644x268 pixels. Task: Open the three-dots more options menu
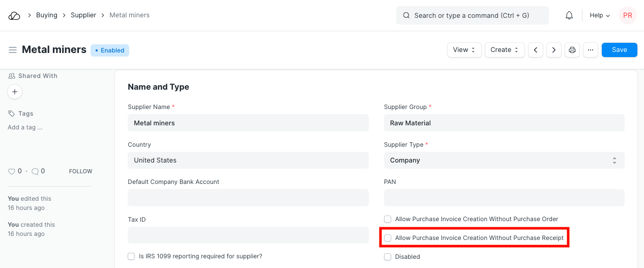point(591,50)
